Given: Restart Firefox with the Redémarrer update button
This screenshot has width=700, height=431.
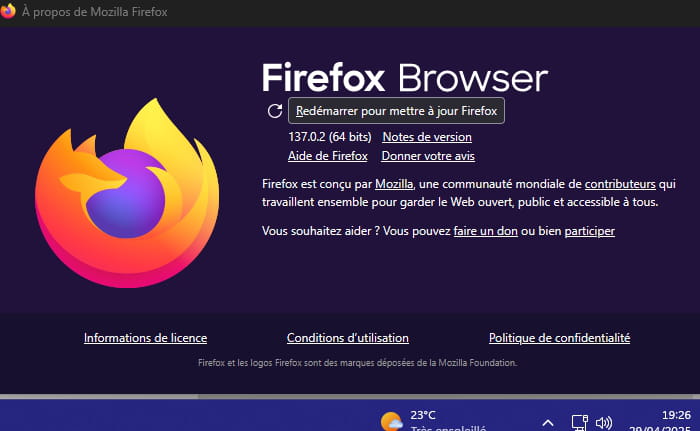Looking at the screenshot, I should (396, 111).
